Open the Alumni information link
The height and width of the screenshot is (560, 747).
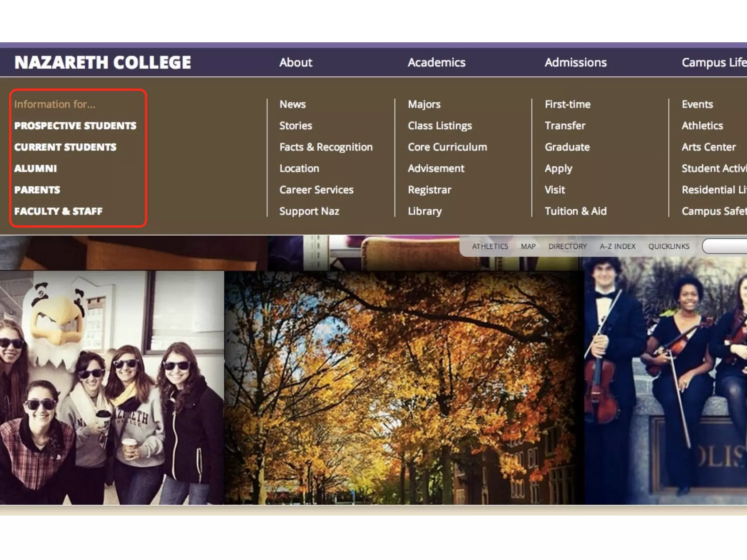click(x=35, y=168)
